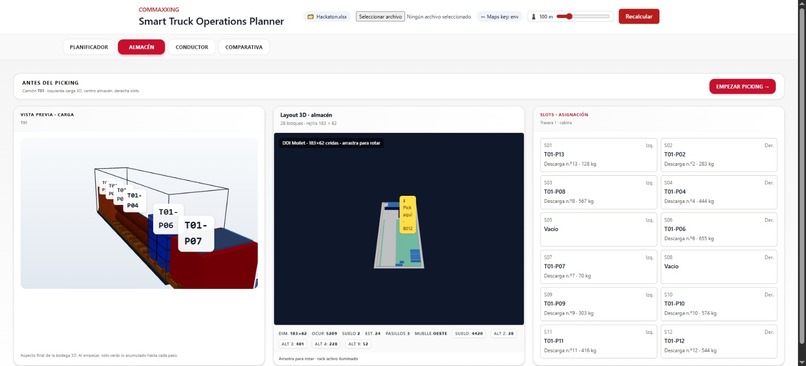Select slot S01 card T01-P13

tap(598, 155)
